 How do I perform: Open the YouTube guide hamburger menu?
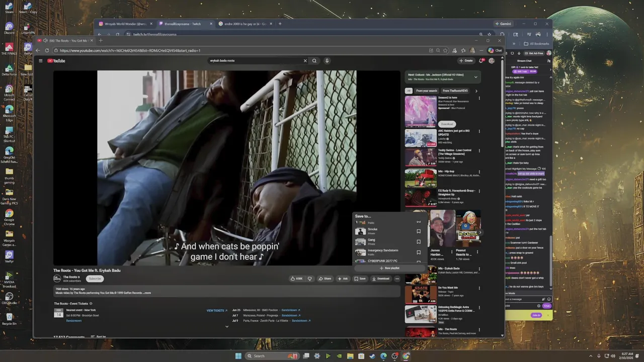point(41,61)
